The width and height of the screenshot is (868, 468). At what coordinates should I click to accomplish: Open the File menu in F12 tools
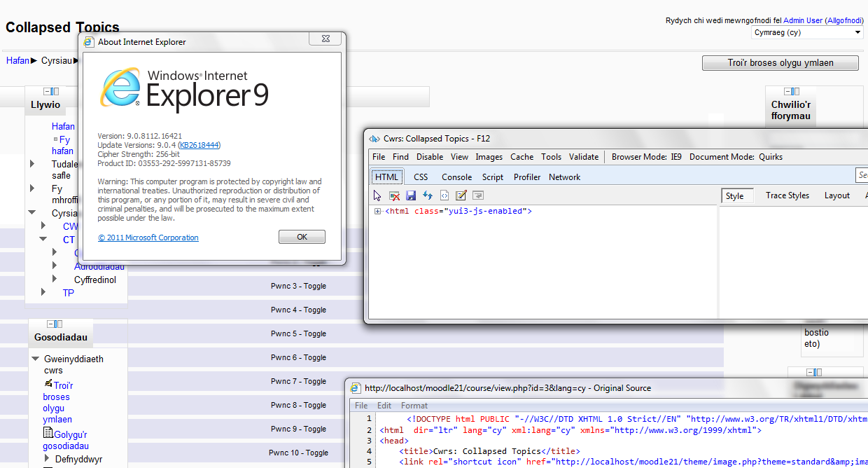coord(379,157)
